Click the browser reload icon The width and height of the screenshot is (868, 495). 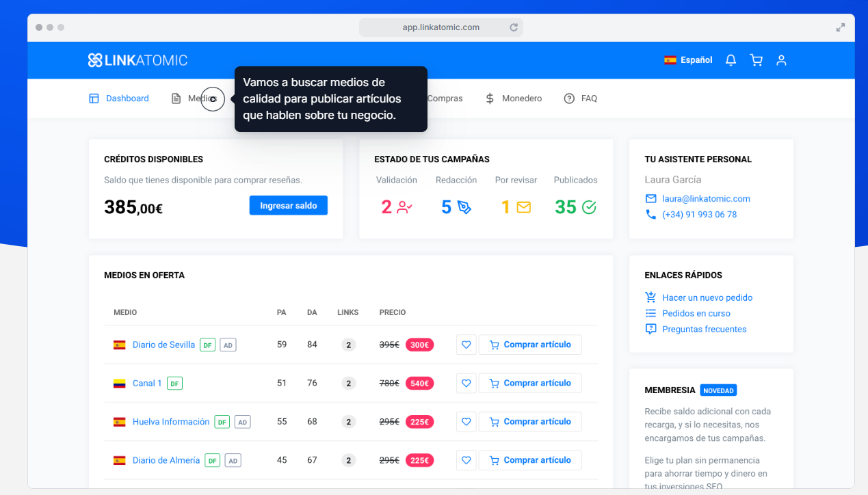tap(514, 27)
